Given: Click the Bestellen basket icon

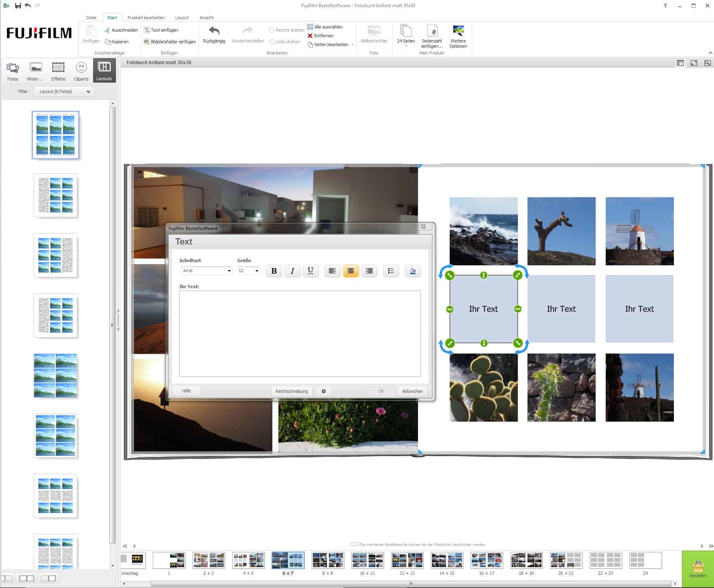Looking at the screenshot, I should [698, 567].
